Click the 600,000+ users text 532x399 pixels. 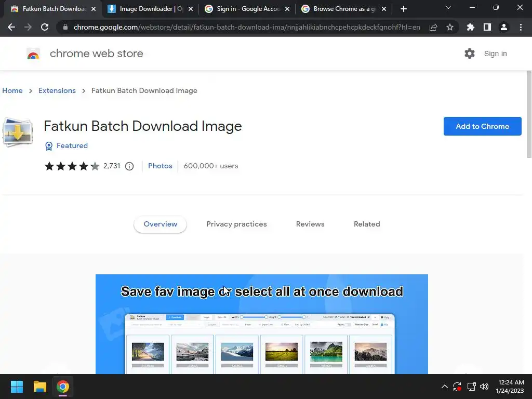[x=211, y=166]
